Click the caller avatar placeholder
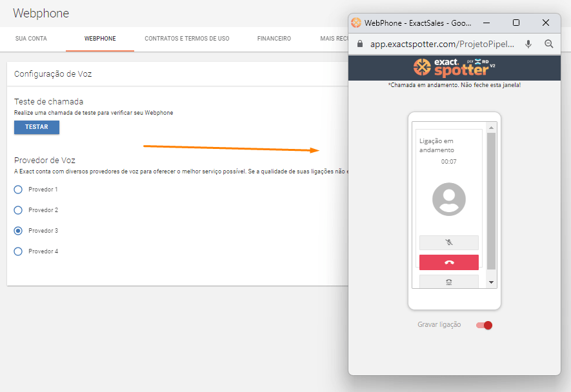The width and height of the screenshot is (571, 392). pyautogui.click(x=448, y=199)
